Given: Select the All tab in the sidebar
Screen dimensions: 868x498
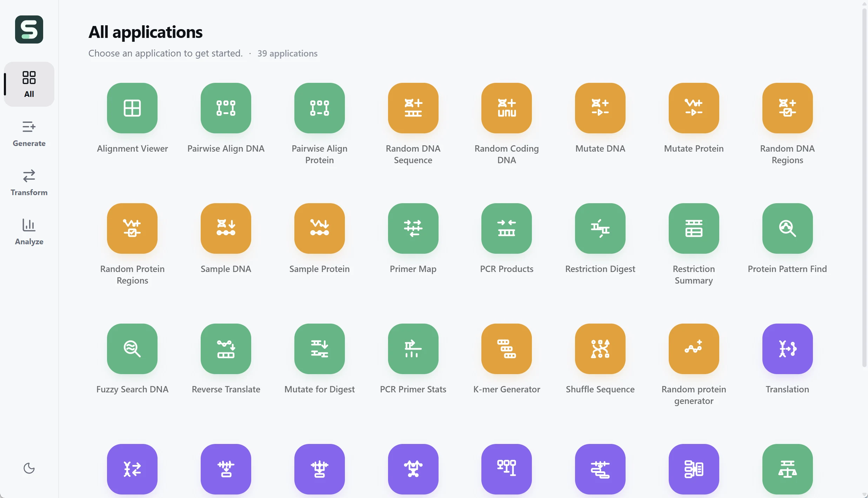Looking at the screenshot, I should (29, 84).
